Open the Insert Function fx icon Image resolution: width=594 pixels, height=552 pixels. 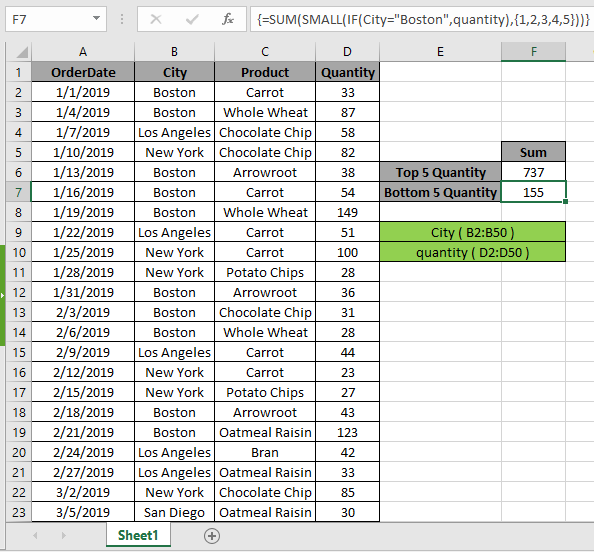click(x=228, y=19)
